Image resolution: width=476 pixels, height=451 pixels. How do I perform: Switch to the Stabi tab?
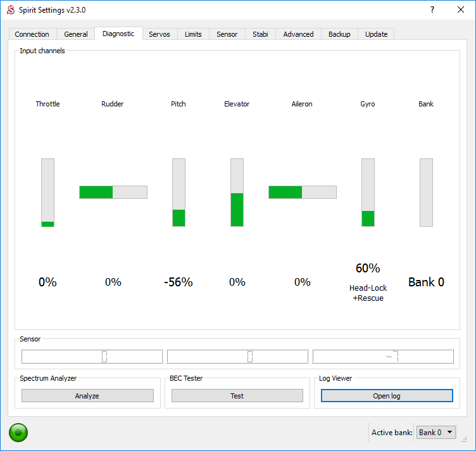[x=260, y=34]
